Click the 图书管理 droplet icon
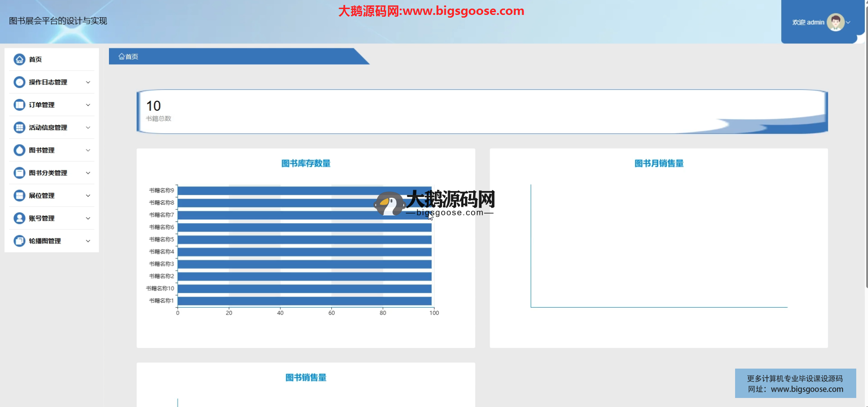 19,150
